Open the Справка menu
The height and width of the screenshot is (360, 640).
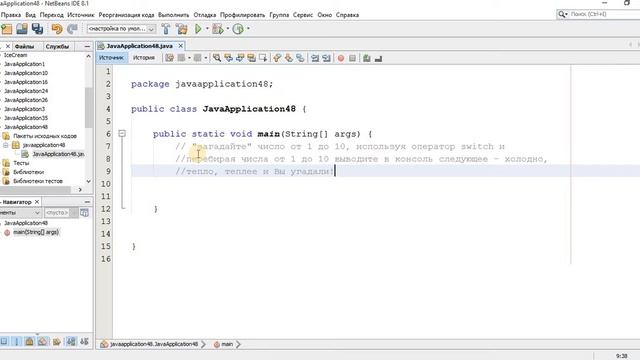click(x=347, y=15)
